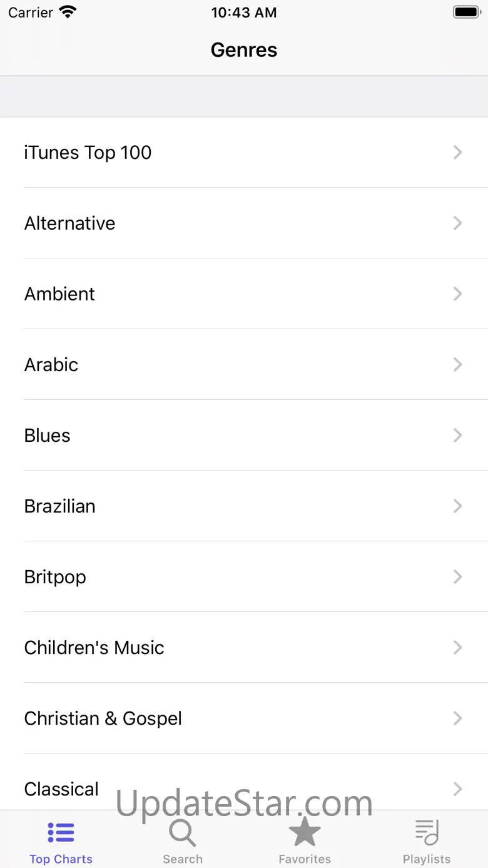Switch to the Favorites tab label
This screenshot has width=488, height=868.
(305, 859)
